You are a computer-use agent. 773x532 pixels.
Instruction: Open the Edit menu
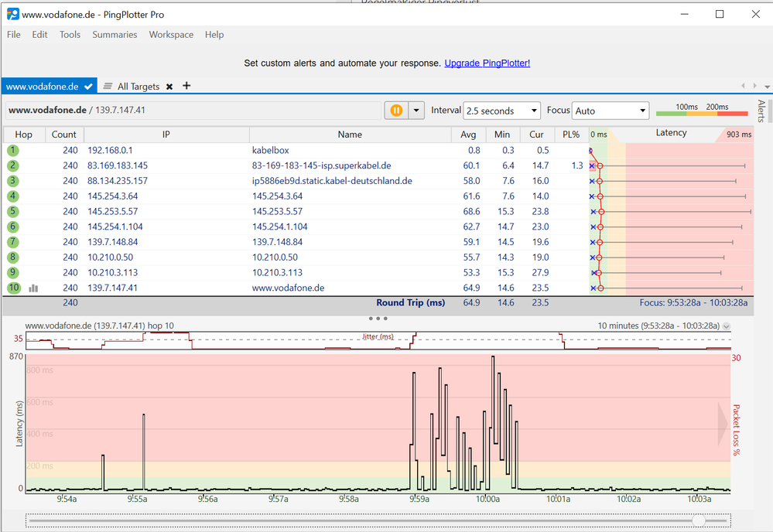coord(39,35)
